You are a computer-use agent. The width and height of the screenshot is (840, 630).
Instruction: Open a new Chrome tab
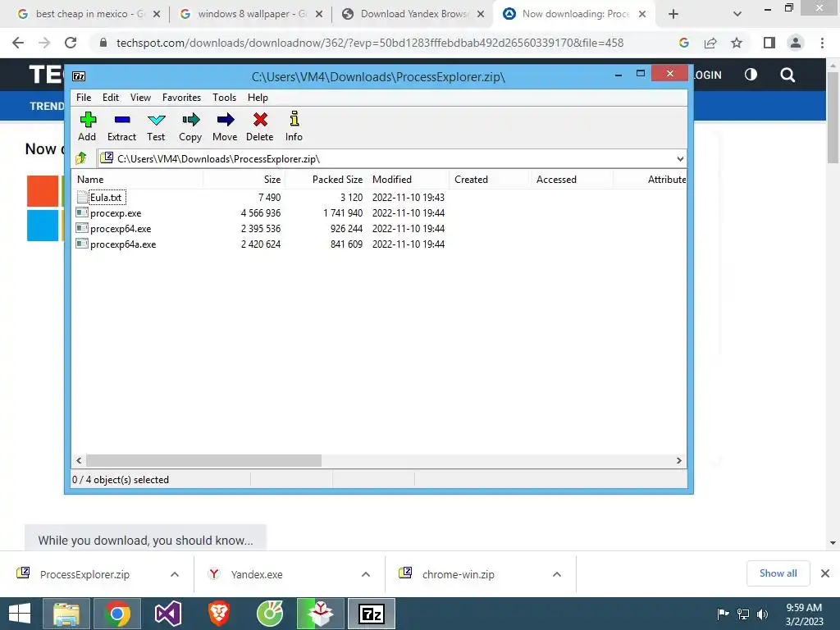(673, 14)
